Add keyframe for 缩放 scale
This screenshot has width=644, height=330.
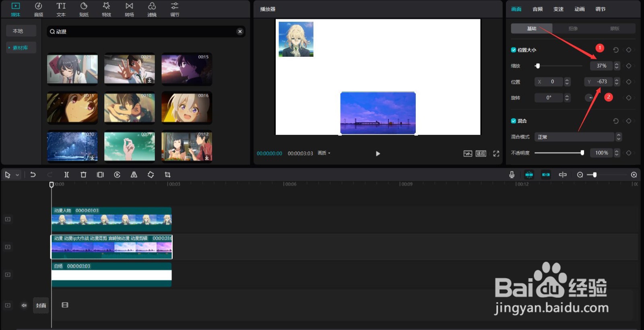(x=629, y=66)
